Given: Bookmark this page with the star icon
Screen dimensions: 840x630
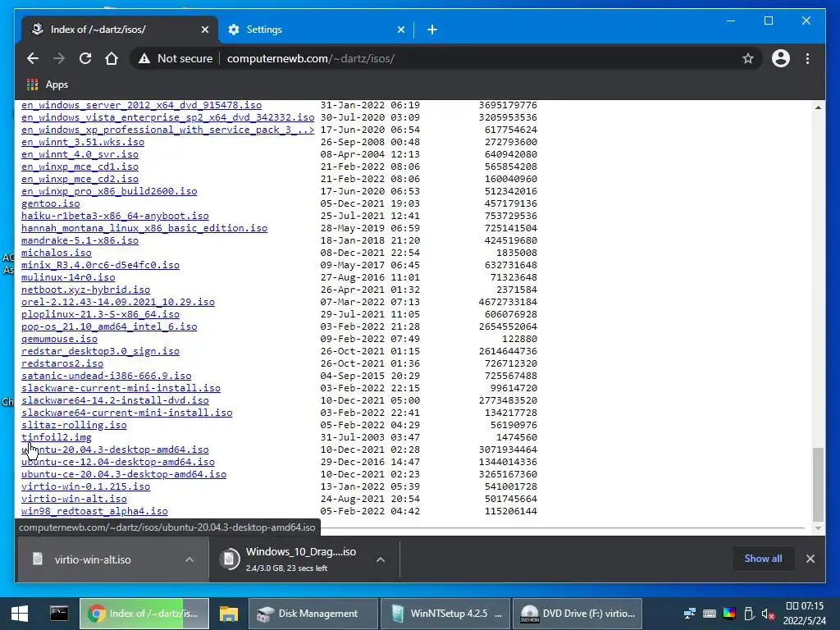Looking at the screenshot, I should [x=748, y=58].
